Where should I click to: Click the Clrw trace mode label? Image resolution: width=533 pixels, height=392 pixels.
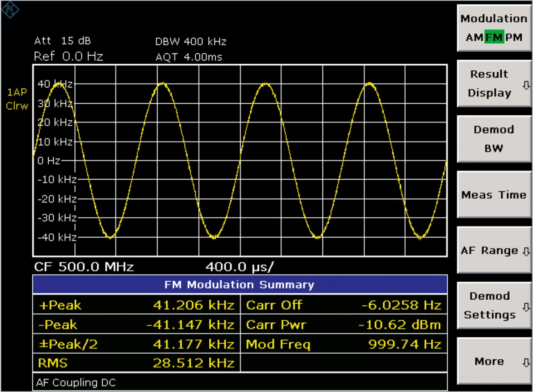(x=17, y=105)
